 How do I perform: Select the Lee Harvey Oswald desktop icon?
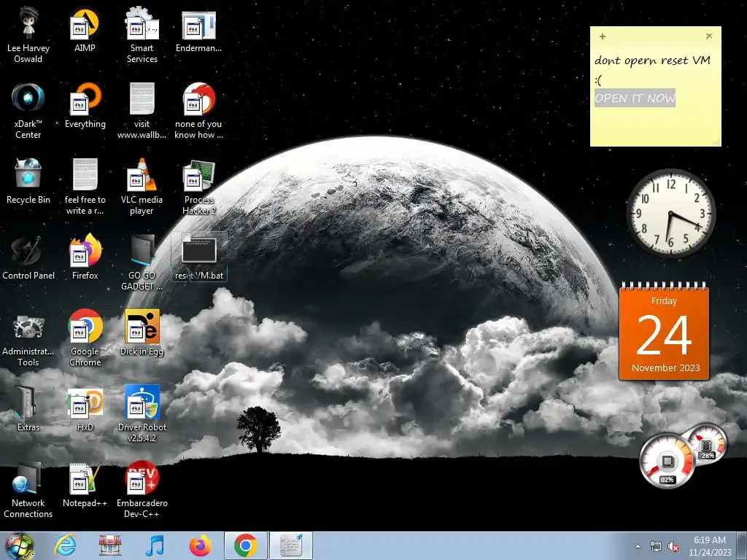pos(28,36)
